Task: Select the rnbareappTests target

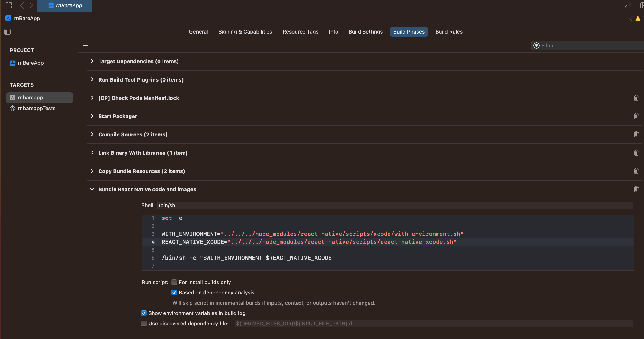Action: (x=37, y=108)
